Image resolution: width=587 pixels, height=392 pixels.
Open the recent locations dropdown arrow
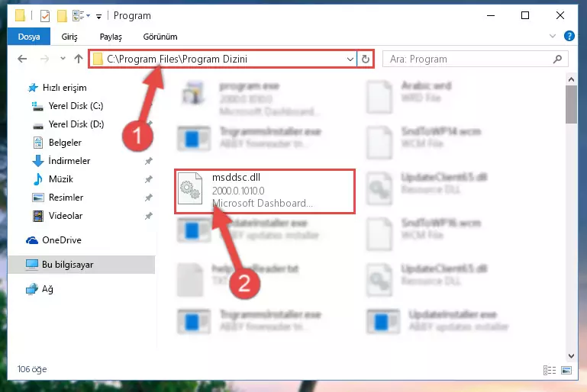click(x=63, y=59)
